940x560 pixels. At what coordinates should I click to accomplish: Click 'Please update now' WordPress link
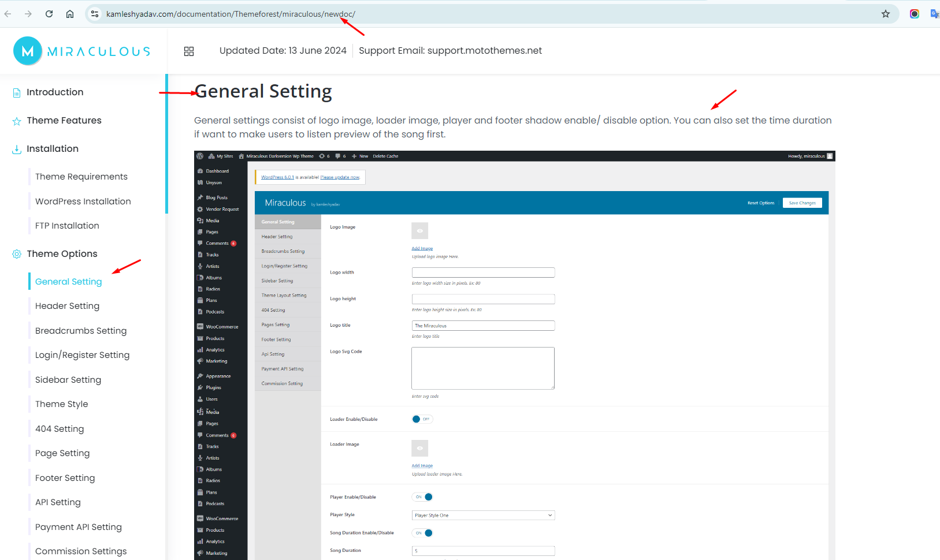[340, 177]
